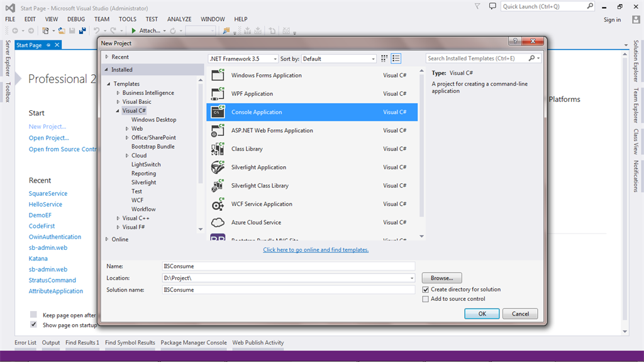This screenshot has height=362, width=644.
Task: Switch template view to small icons
Action: click(x=384, y=59)
